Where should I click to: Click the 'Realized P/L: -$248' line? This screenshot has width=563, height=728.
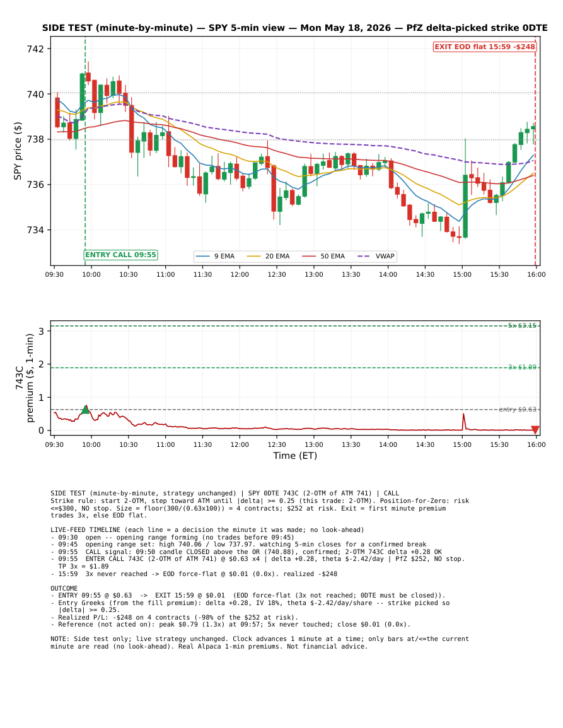point(174,618)
